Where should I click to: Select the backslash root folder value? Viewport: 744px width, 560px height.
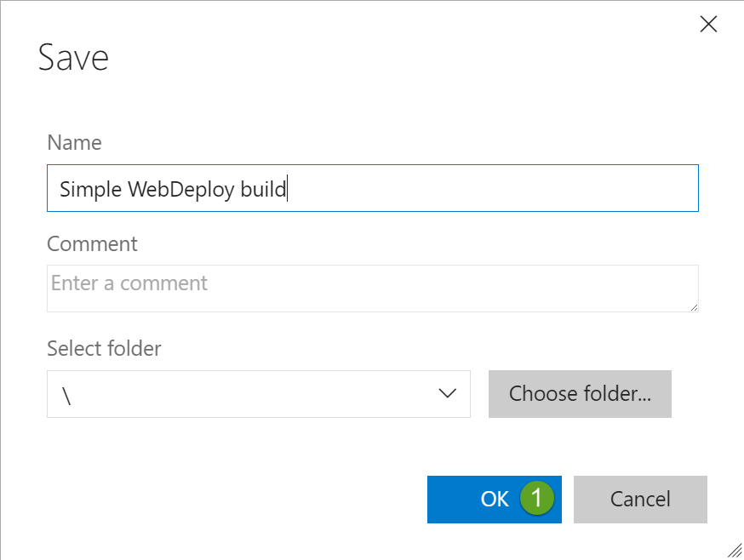point(66,396)
